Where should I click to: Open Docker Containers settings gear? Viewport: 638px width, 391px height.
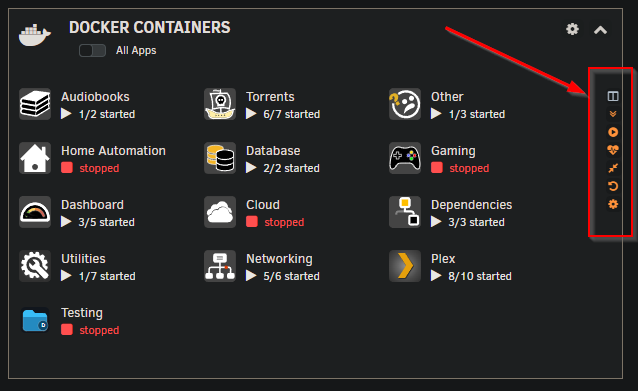(x=572, y=29)
